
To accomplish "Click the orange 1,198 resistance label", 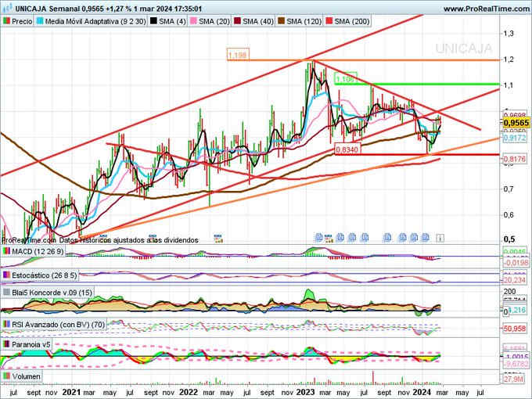I will coord(238,55).
